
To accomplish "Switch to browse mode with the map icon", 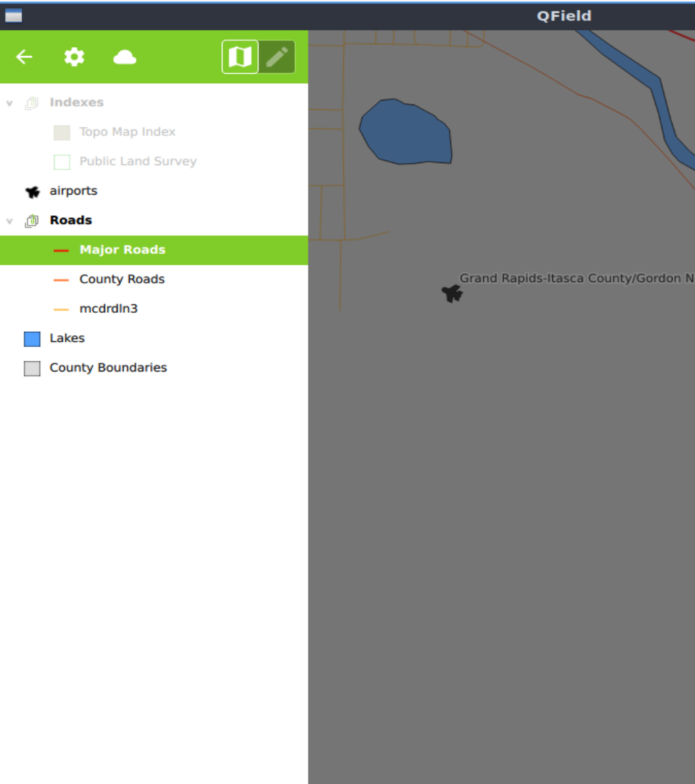I will click(x=240, y=57).
